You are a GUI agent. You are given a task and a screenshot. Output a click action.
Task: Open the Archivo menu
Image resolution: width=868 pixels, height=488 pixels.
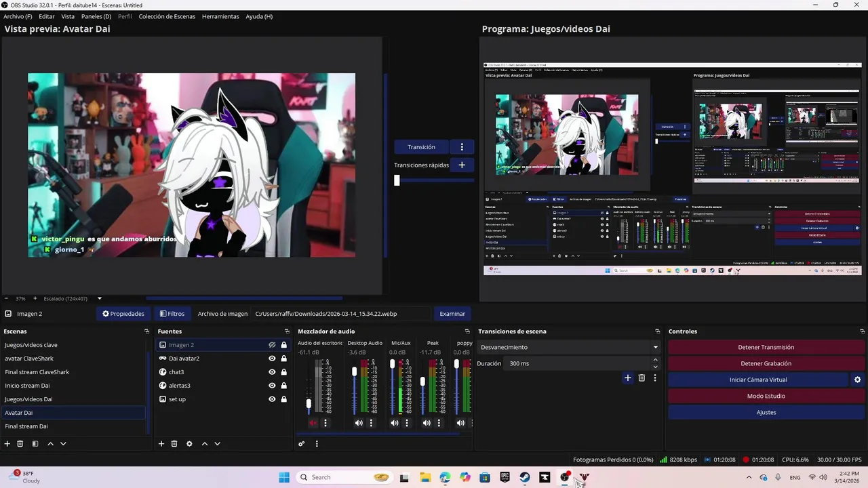(x=18, y=16)
